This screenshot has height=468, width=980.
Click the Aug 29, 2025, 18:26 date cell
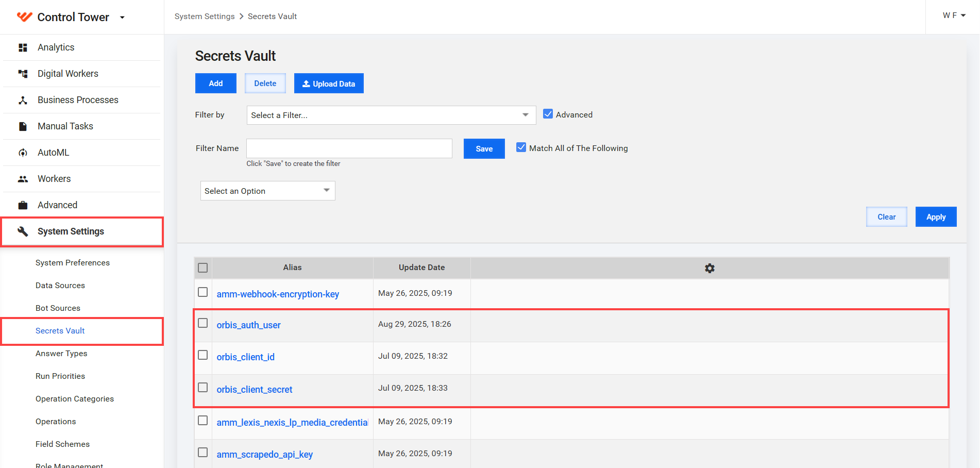click(x=415, y=324)
